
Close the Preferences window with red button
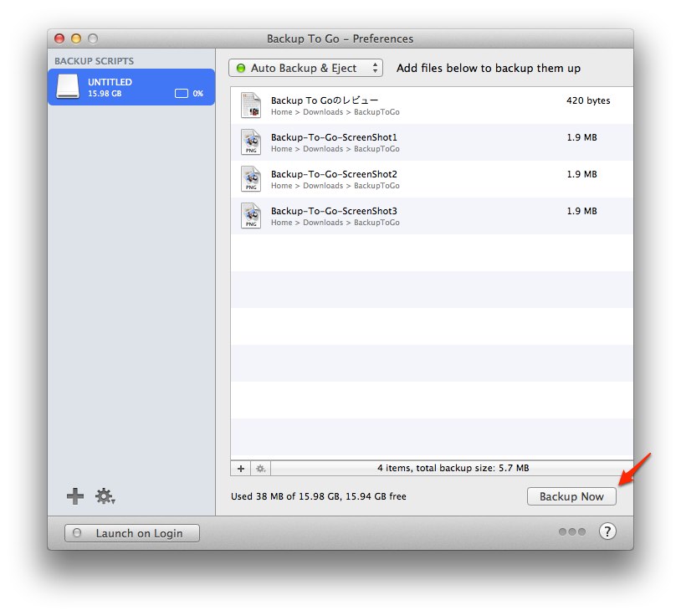59,38
